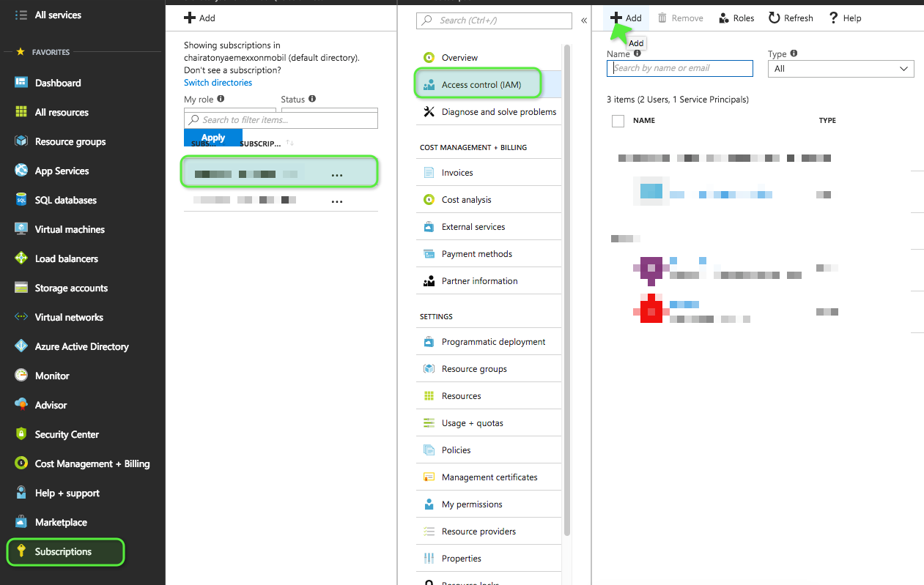
Task: Open Resource groups cube icon
Action: tap(21, 141)
